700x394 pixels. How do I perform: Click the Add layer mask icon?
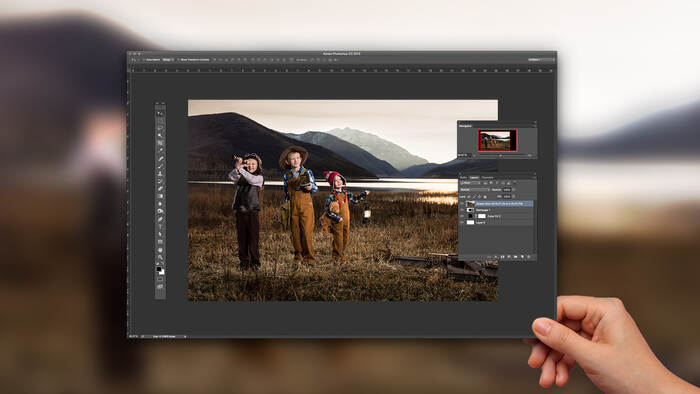pyautogui.click(x=502, y=257)
